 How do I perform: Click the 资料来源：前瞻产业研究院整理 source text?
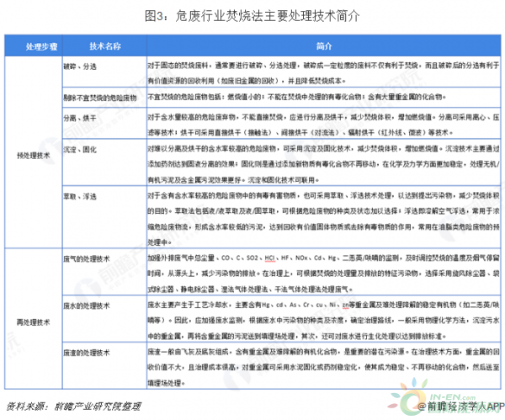click(63, 405)
